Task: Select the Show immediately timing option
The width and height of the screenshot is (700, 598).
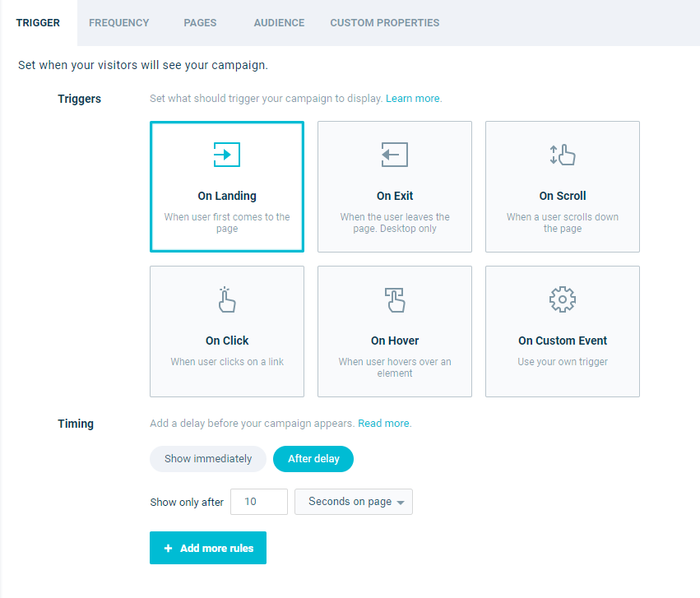Action: pos(208,459)
